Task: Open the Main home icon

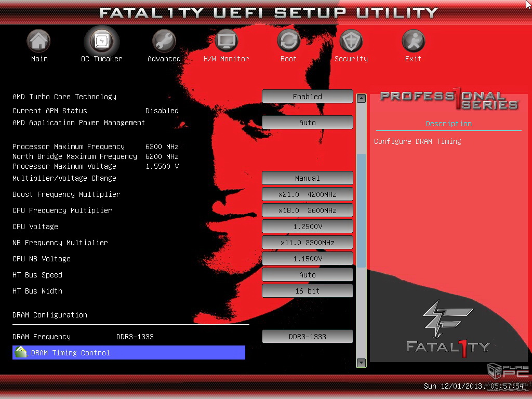Action: (38, 41)
